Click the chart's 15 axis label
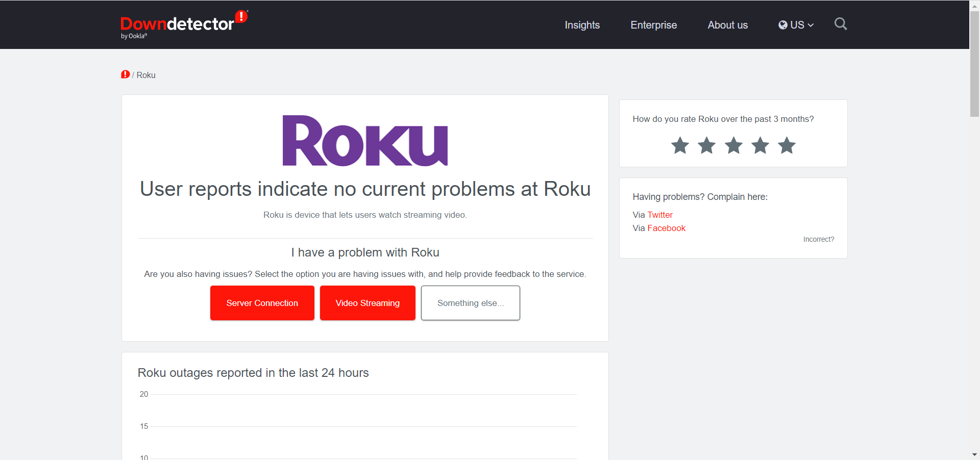Screen dimensions: 980x460 tap(144, 426)
